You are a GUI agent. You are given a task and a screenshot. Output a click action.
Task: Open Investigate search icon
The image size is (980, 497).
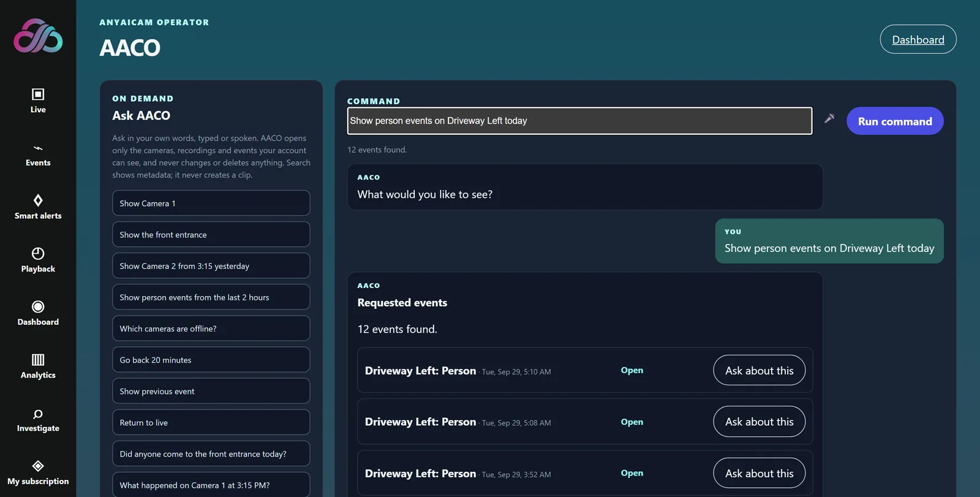point(38,414)
